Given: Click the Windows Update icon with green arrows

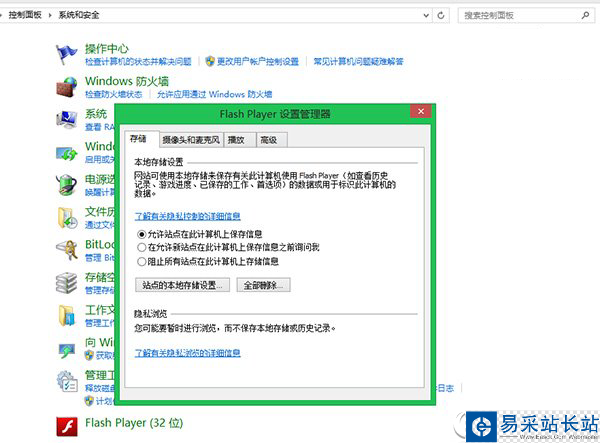Looking at the screenshot, I should tap(66, 153).
